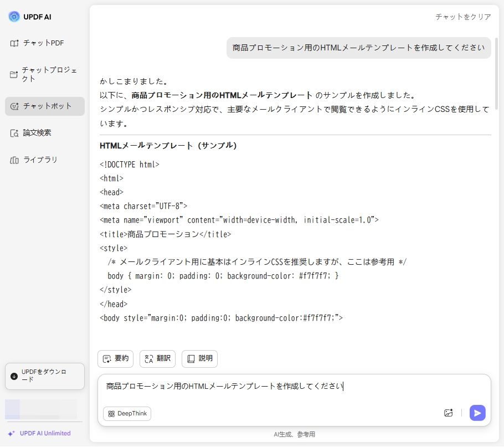The width and height of the screenshot is (504, 447).
Task: Click the body { margin: 0; ... } CSS line
Action: (223, 276)
